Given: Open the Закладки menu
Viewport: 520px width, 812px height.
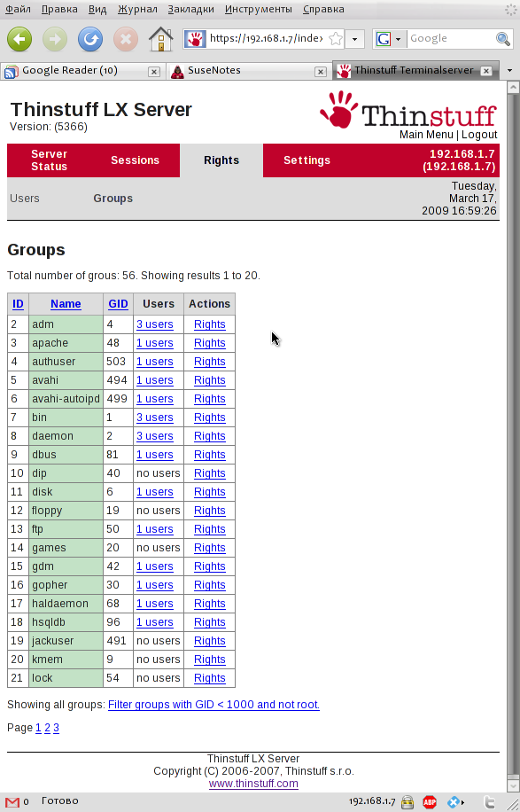Looking at the screenshot, I should pos(191,10).
